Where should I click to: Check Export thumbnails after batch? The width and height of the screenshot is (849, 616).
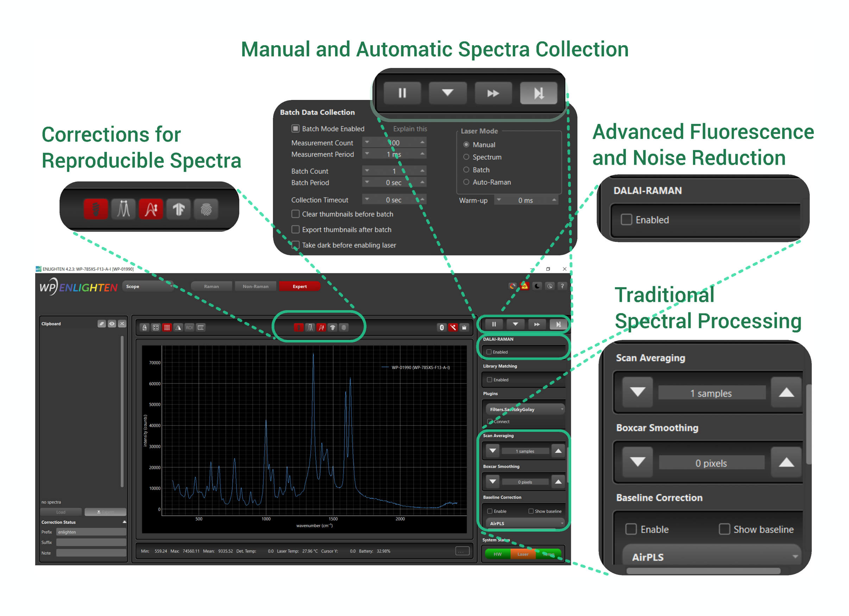click(295, 229)
